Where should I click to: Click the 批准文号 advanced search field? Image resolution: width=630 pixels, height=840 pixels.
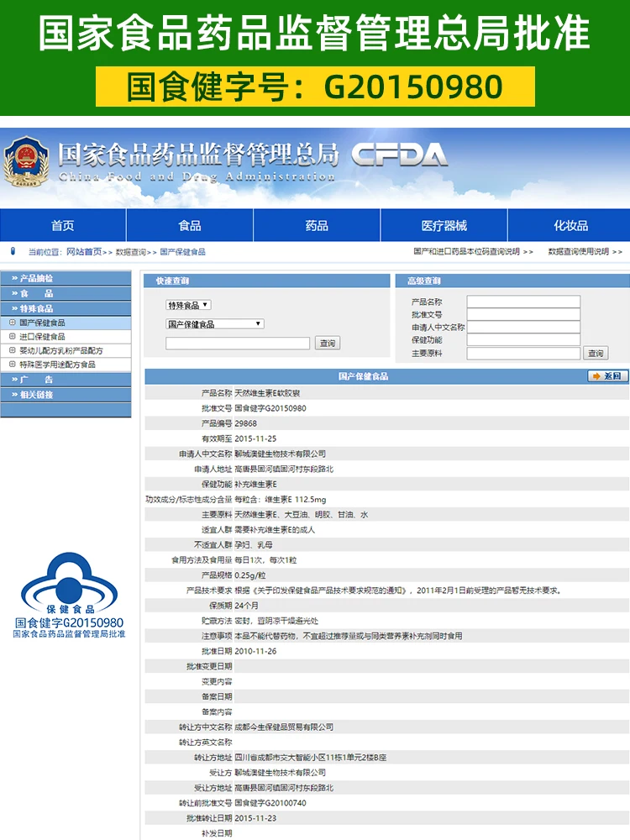pos(523,314)
